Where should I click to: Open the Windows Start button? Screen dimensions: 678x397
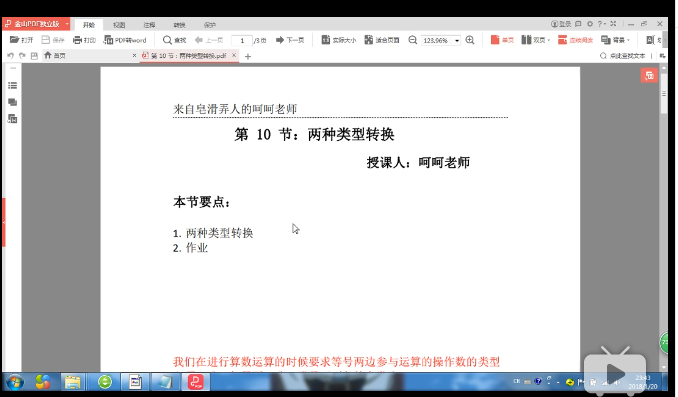pyautogui.click(x=15, y=382)
